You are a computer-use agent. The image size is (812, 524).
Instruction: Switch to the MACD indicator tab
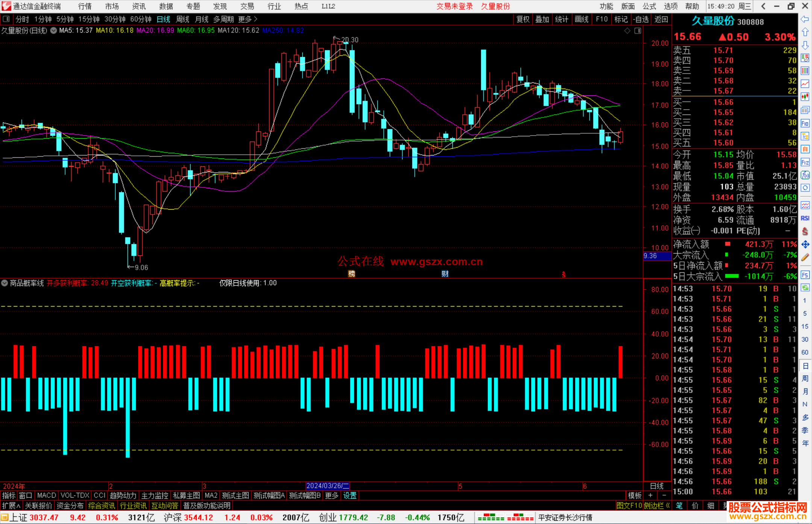pyautogui.click(x=46, y=495)
